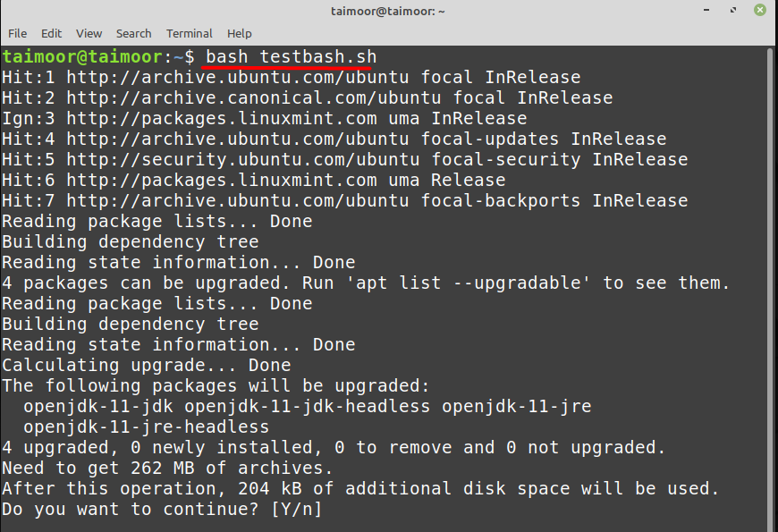
Task: Click the green taimoor@taimoor shell prompt
Action: click(x=82, y=57)
